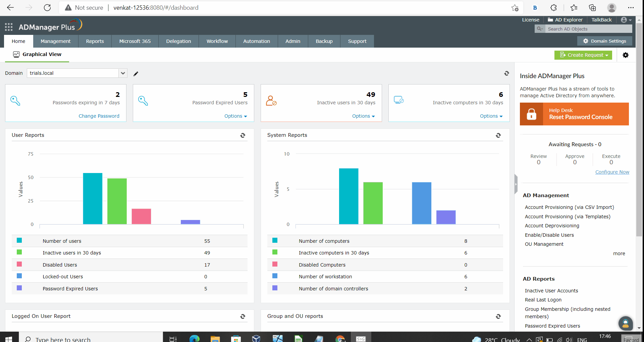Expand Options under Inactive computers
This screenshot has width=644, height=342.
[x=491, y=116]
